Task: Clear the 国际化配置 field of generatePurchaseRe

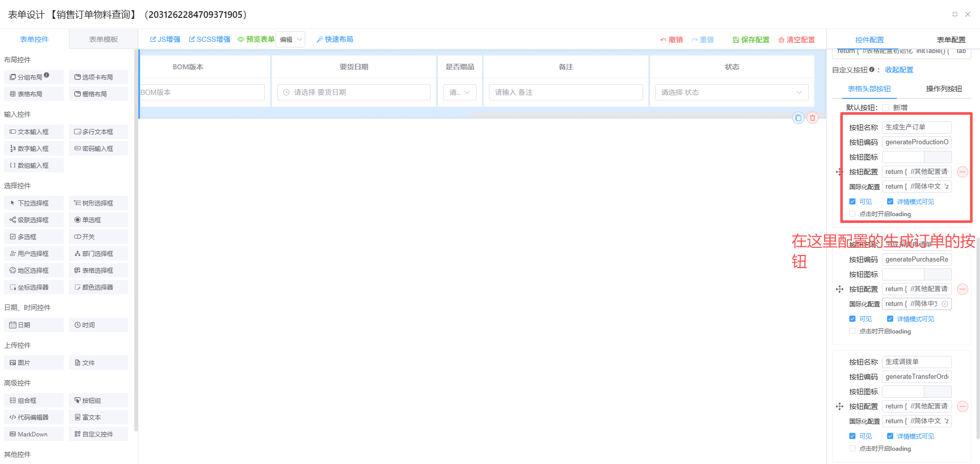Action: coord(945,304)
